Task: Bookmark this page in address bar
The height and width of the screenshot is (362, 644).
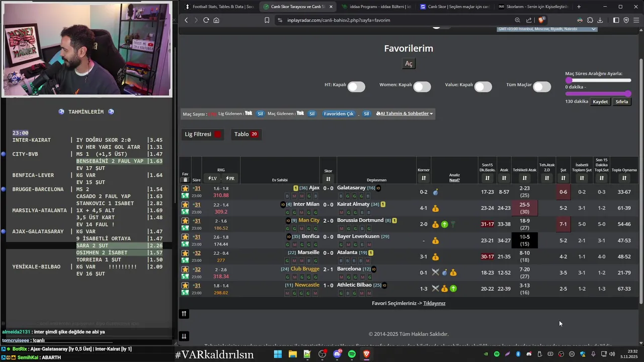Action: pyautogui.click(x=267, y=20)
